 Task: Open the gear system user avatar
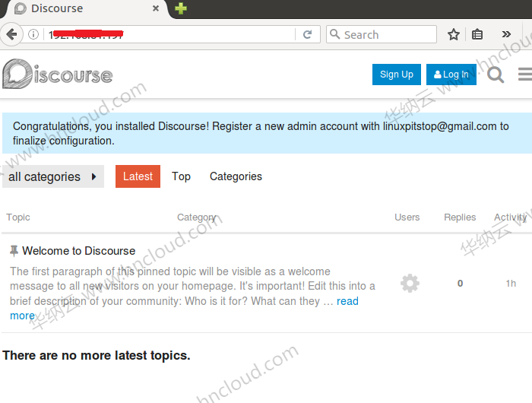coord(410,283)
